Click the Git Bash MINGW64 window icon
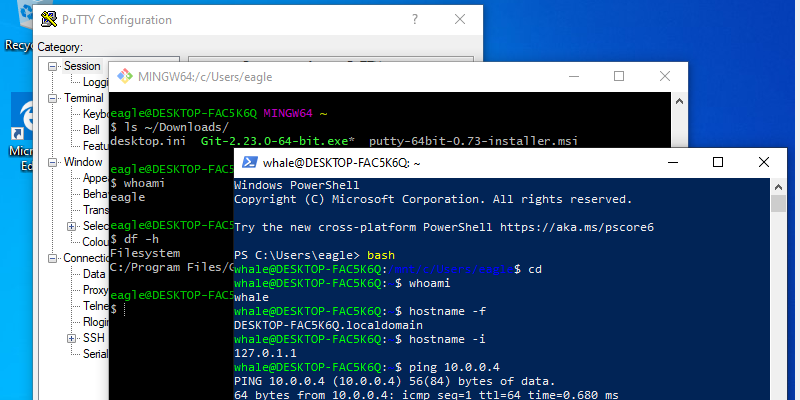 pos(124,77)
